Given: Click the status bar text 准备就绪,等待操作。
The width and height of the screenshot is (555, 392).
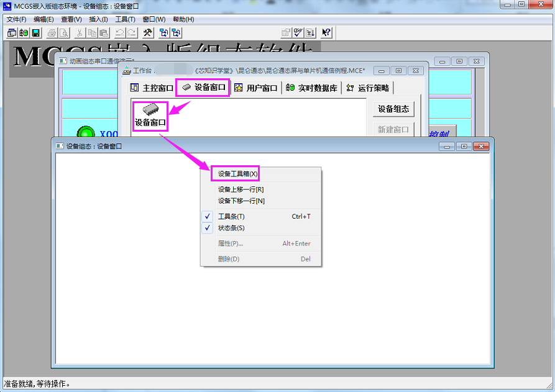Looking at the screenshot, I should 37,384.
